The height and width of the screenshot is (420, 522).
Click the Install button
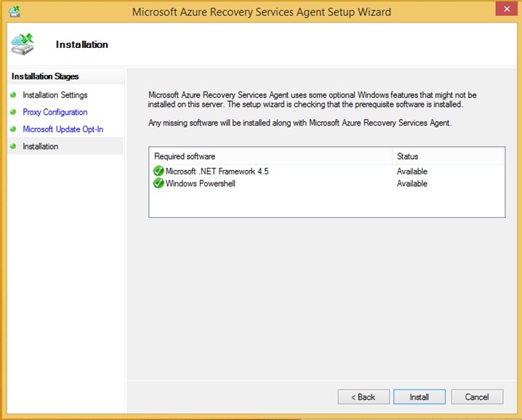tap(419, 397)
